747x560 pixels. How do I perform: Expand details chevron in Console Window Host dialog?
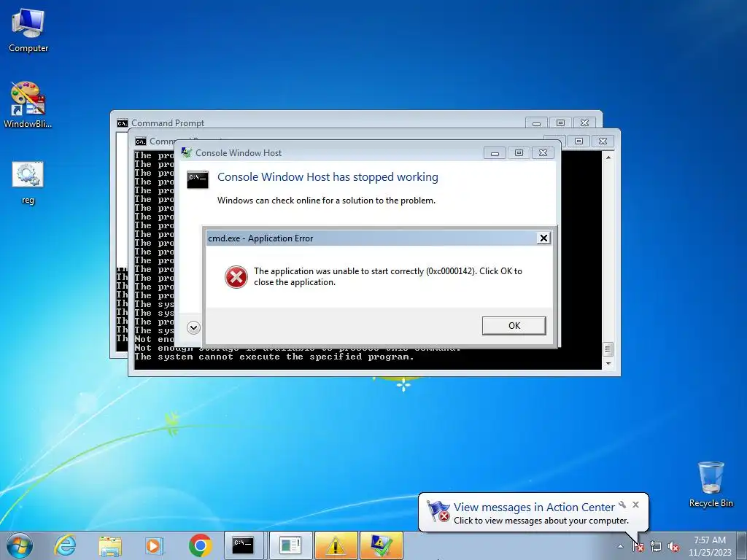tap(193, 327)
